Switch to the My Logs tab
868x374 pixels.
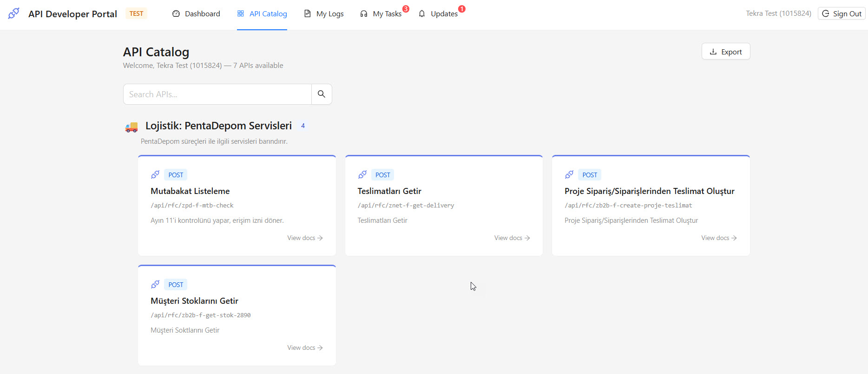click(x=324, y=14)
